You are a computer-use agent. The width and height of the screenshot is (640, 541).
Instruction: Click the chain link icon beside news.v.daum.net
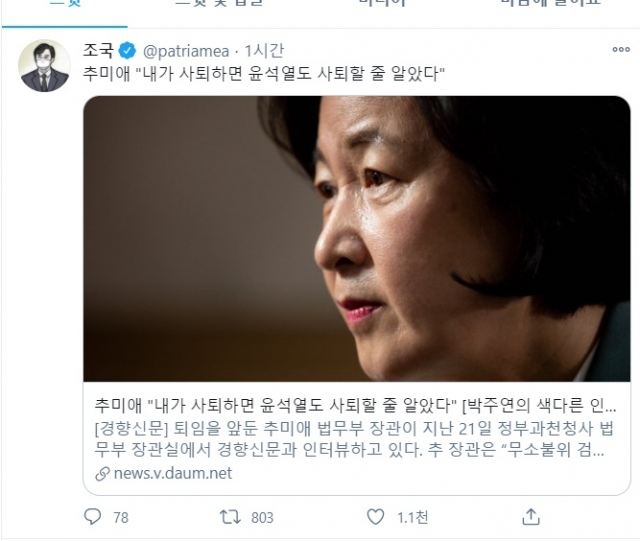click(x=102, y=474)
